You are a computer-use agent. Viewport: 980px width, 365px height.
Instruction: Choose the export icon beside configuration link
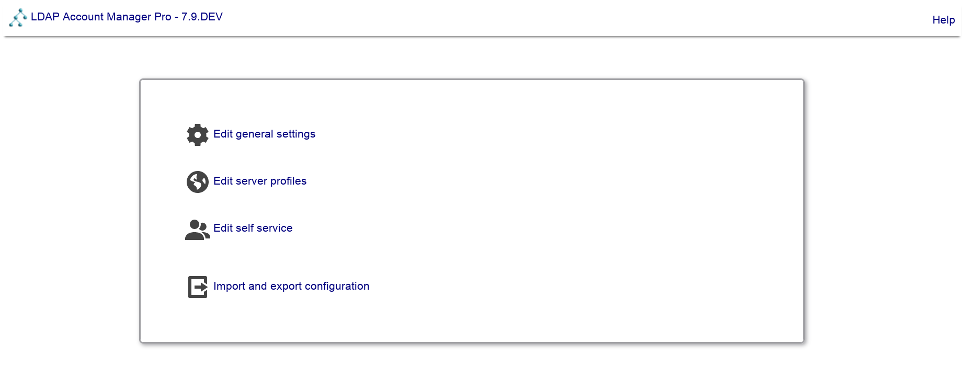tap(198, 287)
